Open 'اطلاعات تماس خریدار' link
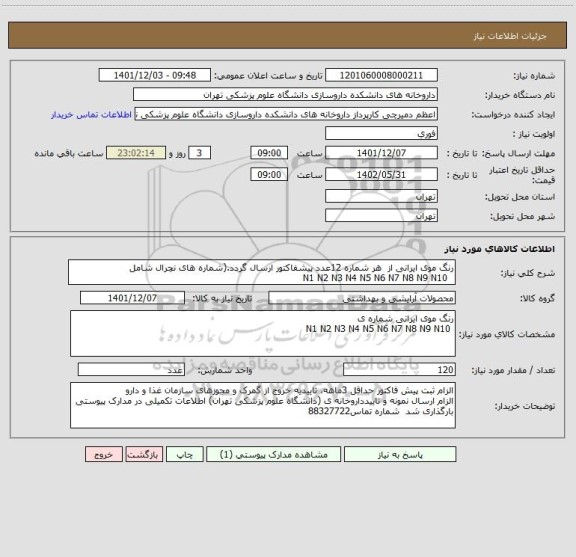This screenshot has height=557, width=576. pos(91,115)
